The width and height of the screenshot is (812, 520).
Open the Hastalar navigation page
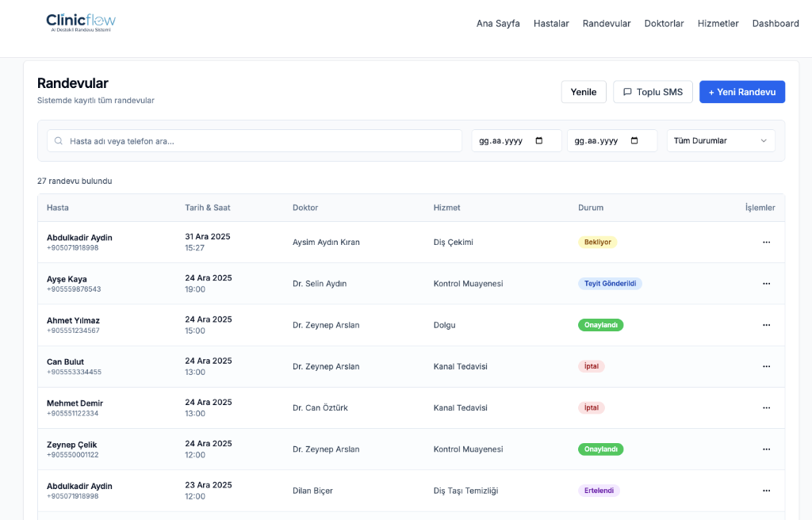point(551,24)
